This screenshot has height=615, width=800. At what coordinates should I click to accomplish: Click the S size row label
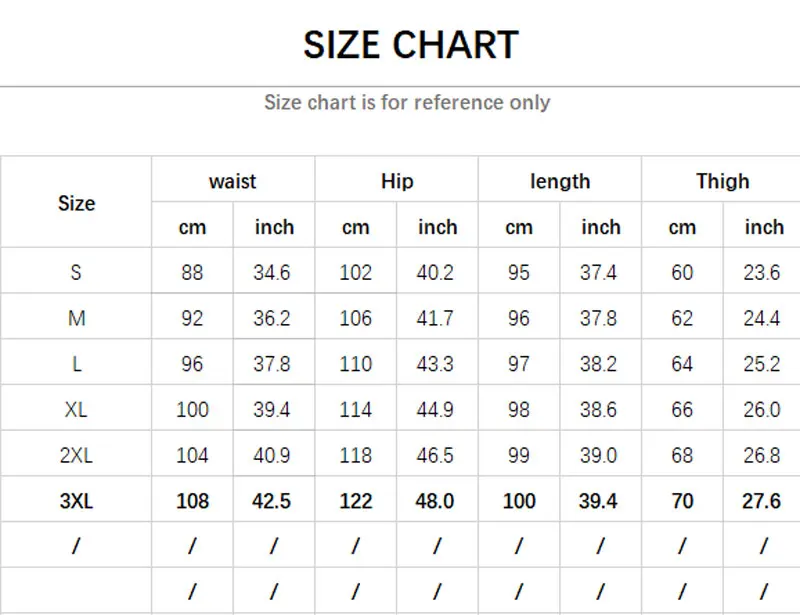(x=77, y=271)
